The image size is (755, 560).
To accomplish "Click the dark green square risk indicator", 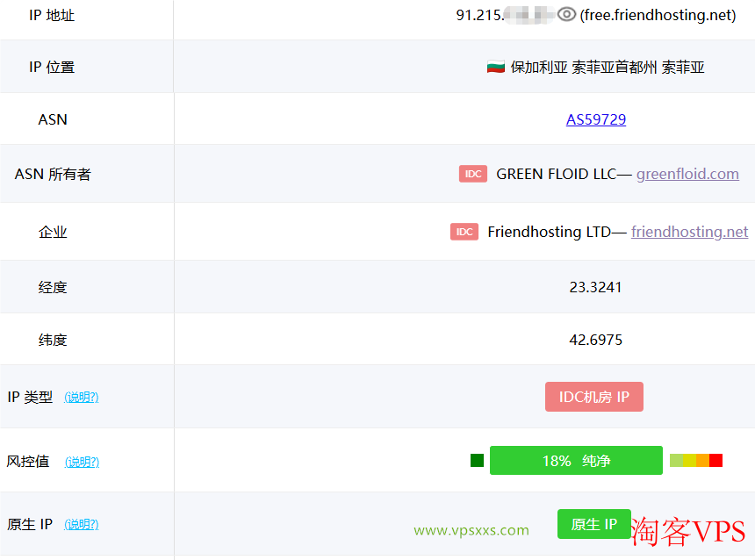I will tap(477, 460).
